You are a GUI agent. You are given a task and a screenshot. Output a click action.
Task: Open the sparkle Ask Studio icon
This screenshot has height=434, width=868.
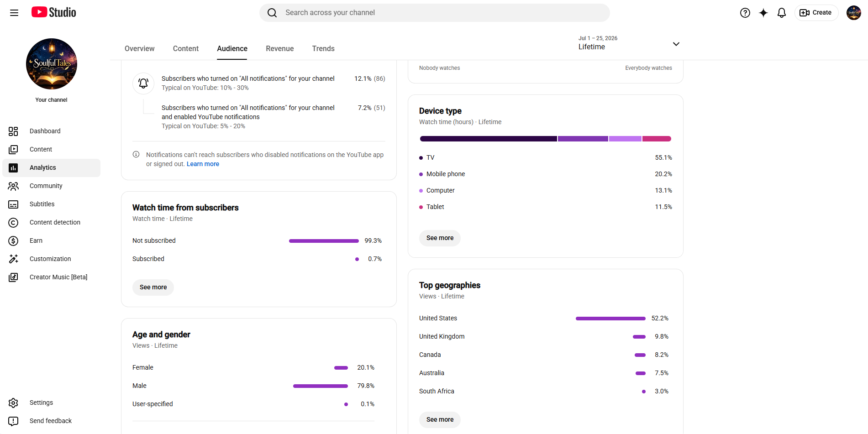coord(763,13)
